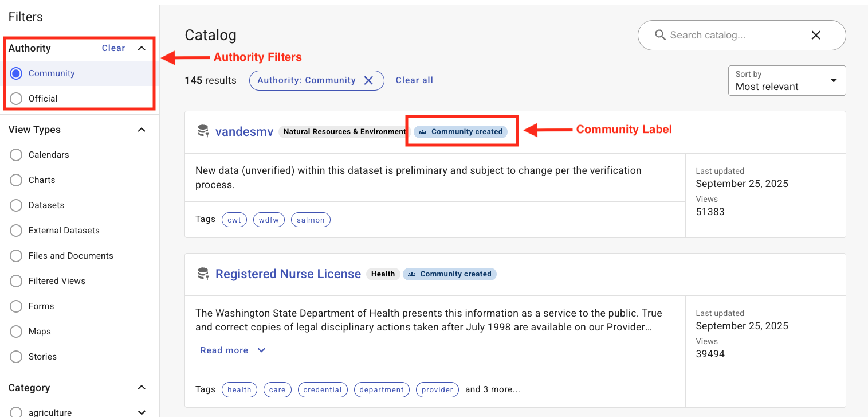Expand description with Read more
Viewport: 868px width, 417px height.
pos(233,350)
